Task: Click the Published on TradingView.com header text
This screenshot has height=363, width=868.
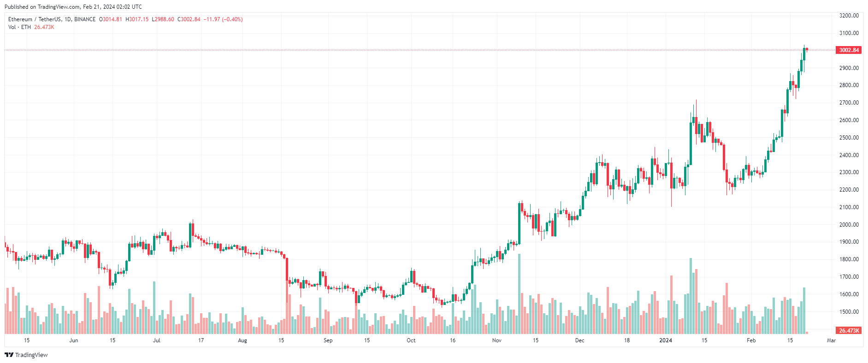Action: [x=73, y=7]
